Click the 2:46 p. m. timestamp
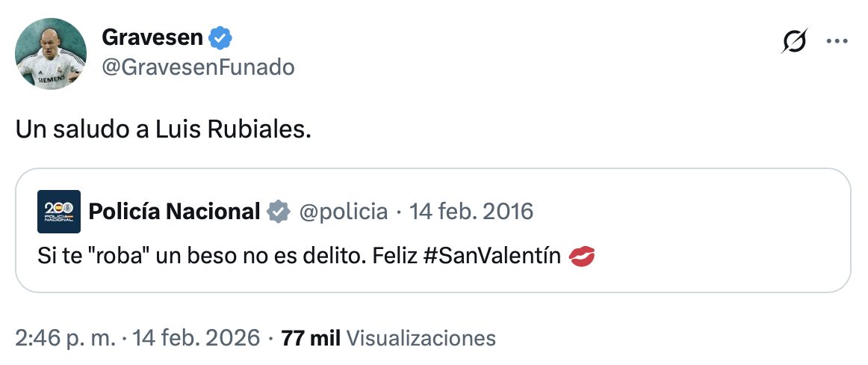 point(65,337)
